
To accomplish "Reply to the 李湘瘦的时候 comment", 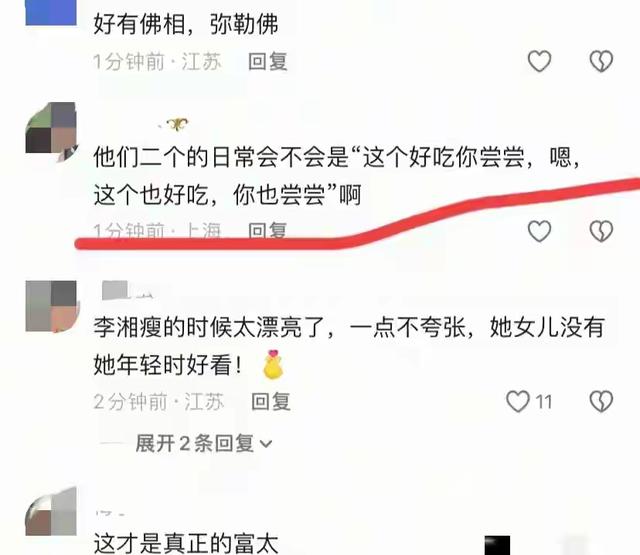I will point(271,401).
